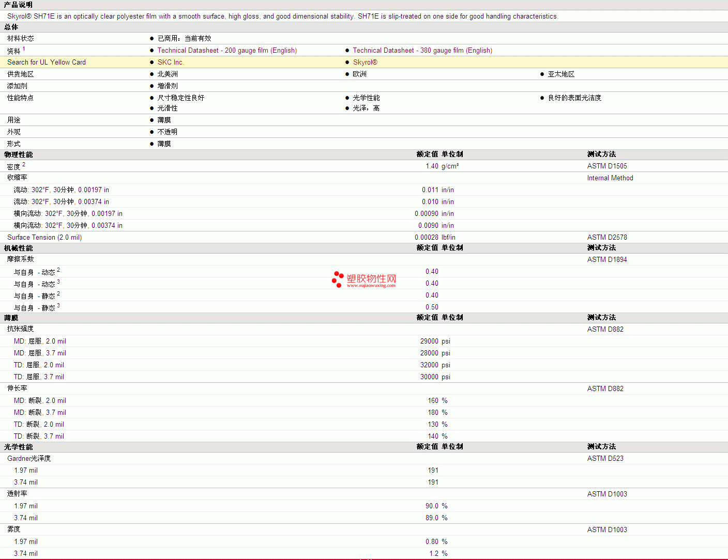This screenshot has height=560, width=728.
Task: Click the 伸长率 row label
Action: [17, 388]
